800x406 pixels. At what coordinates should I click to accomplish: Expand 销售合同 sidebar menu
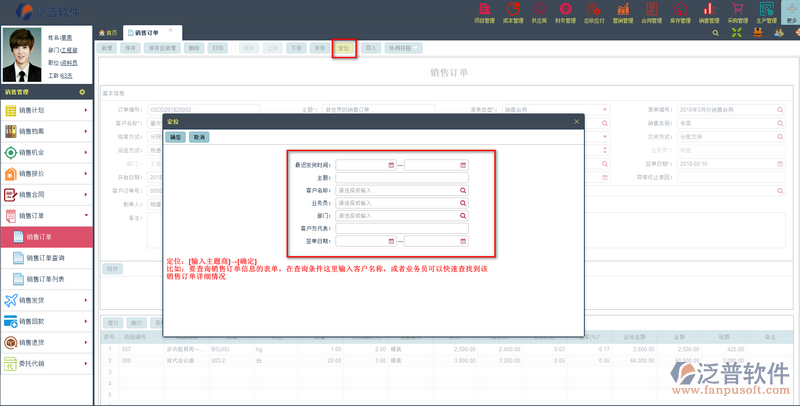[47, 194]
